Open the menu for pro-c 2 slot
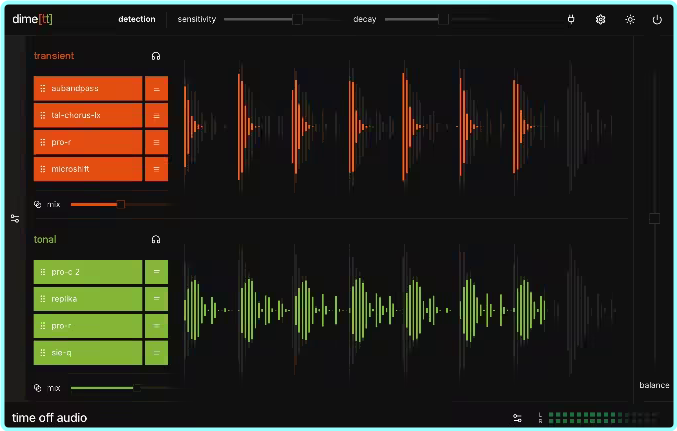The width and height of the screenshot is (677, 431). (156, 272)
